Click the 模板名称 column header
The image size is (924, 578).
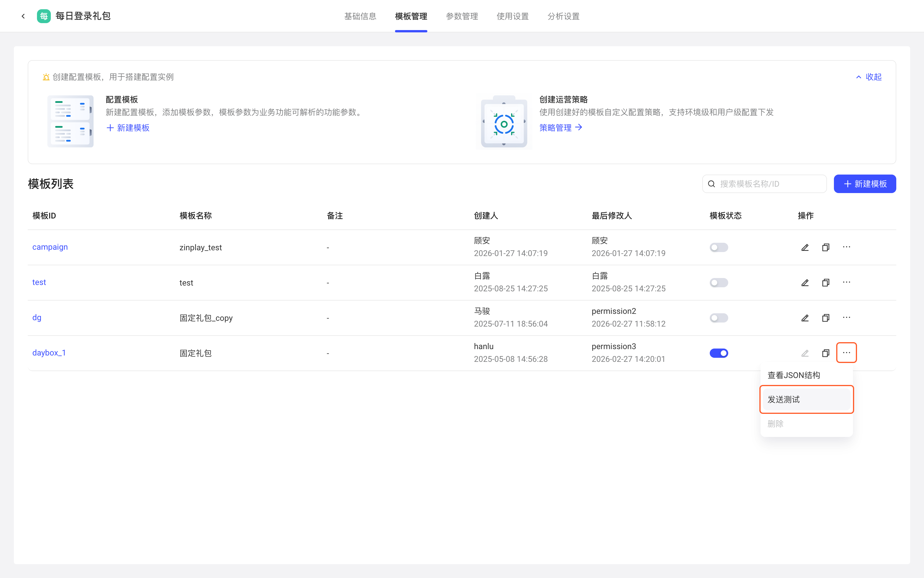coord(195,216)
